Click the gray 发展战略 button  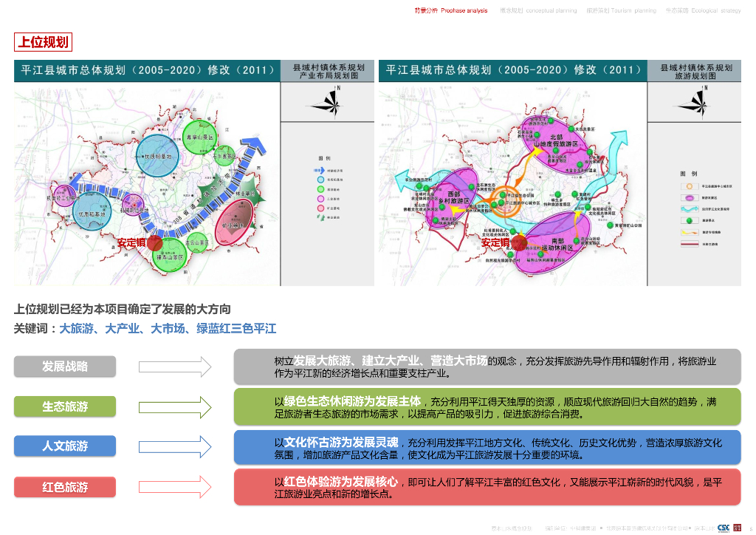tap(65, 367)
